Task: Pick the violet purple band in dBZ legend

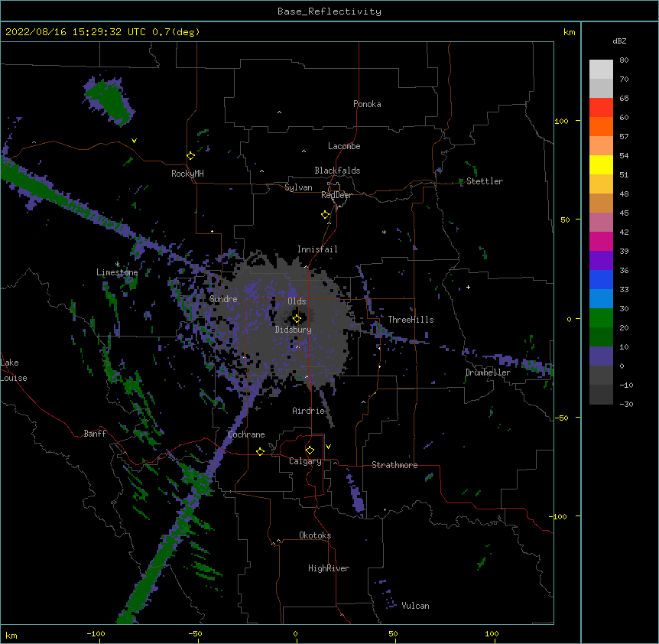Action: click(x=601, y=261)
